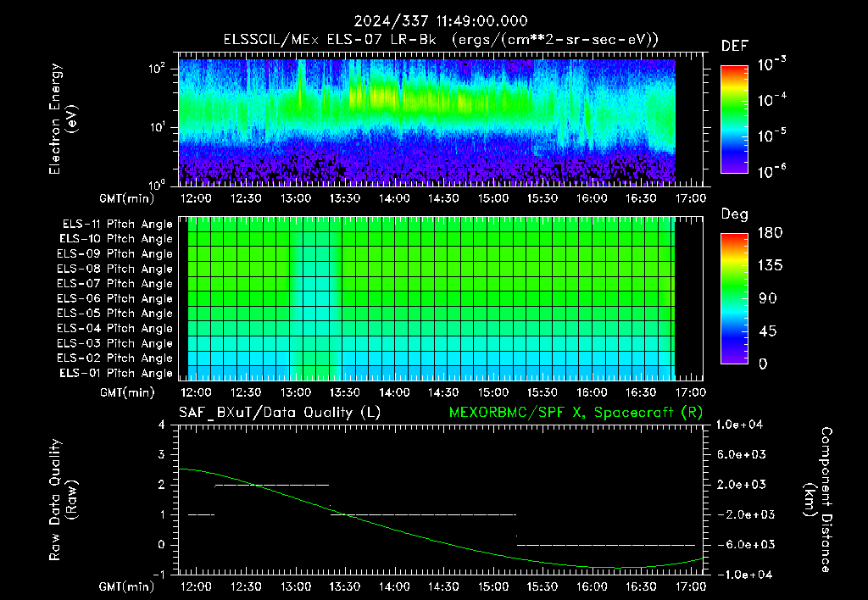
Task: Select the ELS-01 Pitch Angle row label
Action: click(116, 373)
